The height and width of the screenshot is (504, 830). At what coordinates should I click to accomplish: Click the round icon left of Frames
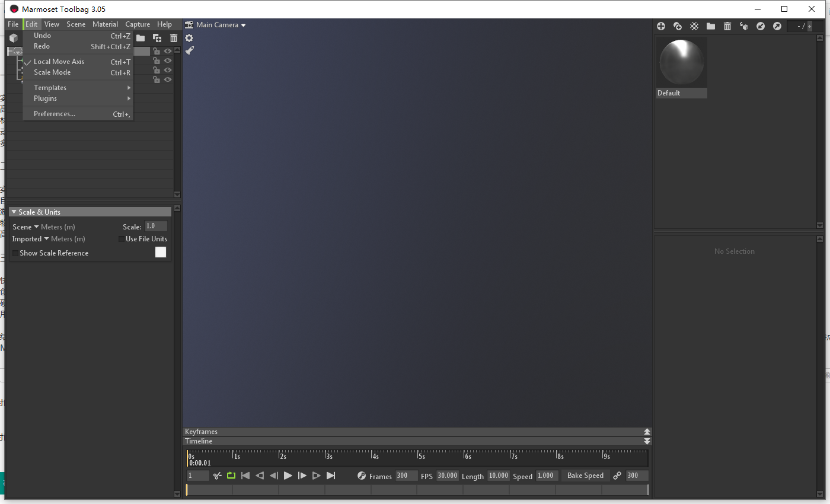point(362,476)
